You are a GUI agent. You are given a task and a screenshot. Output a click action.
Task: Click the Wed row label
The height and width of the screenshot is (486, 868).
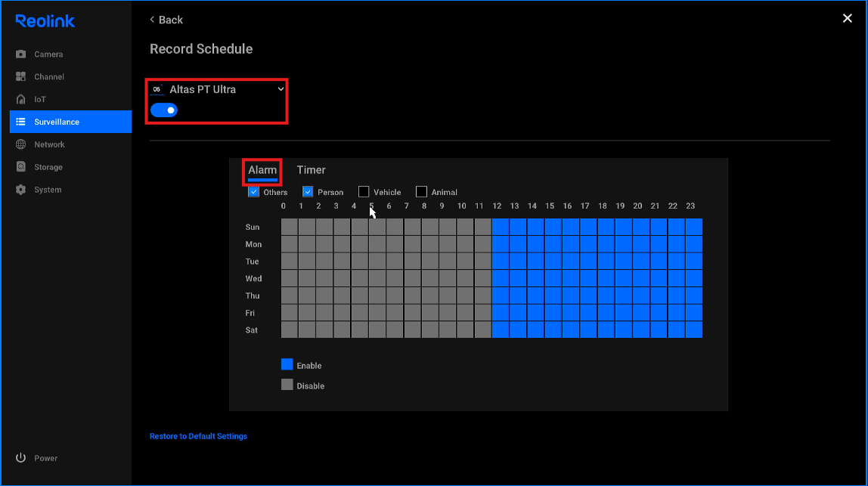click(x=253, y=278)
